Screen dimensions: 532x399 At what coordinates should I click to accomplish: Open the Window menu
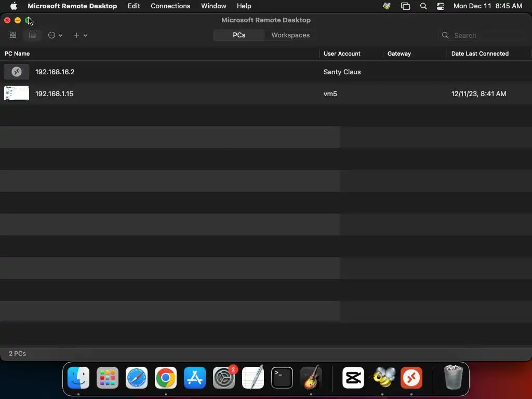click(x=214, y=6)
